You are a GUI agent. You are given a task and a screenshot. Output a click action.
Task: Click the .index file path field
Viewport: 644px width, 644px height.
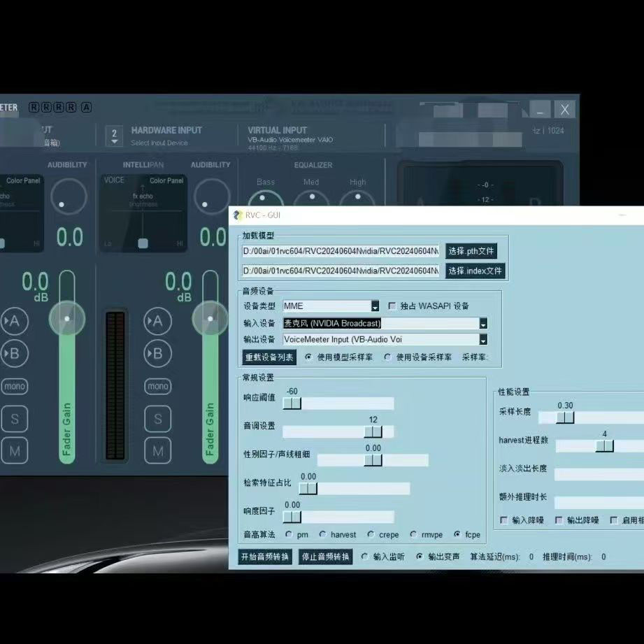pos(341,271)
